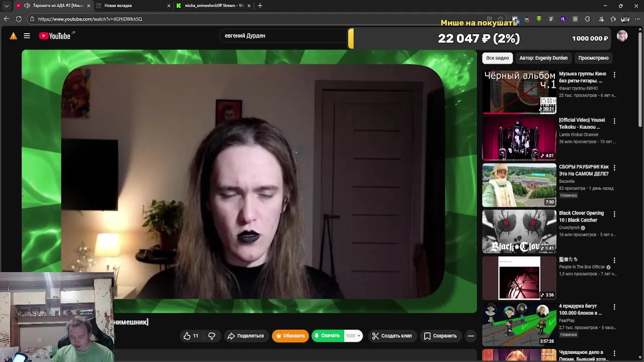Click the page vertical scrollbar
Viewport: 644px width, 362px height.
pyautogui.click(x=640, y=80)
